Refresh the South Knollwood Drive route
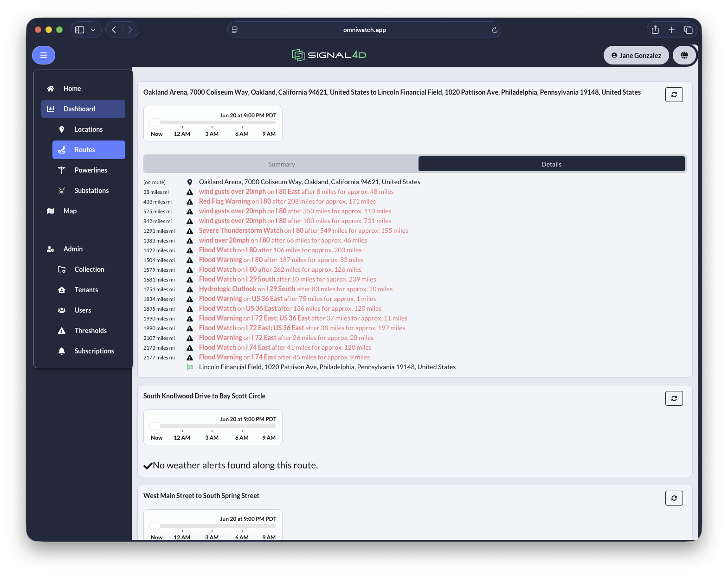 point(674,398)
